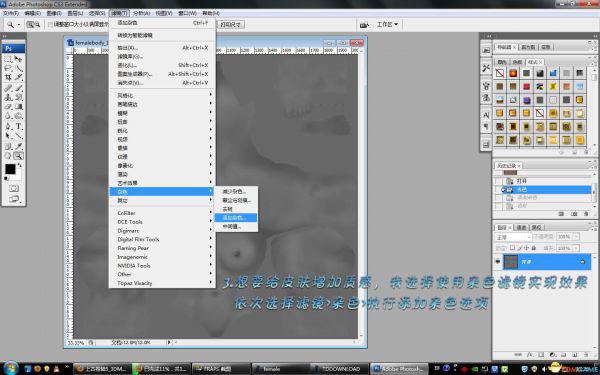Create new snapshot in History panel
Viewport: 600px width, 375px height.
tap(574, 214)
